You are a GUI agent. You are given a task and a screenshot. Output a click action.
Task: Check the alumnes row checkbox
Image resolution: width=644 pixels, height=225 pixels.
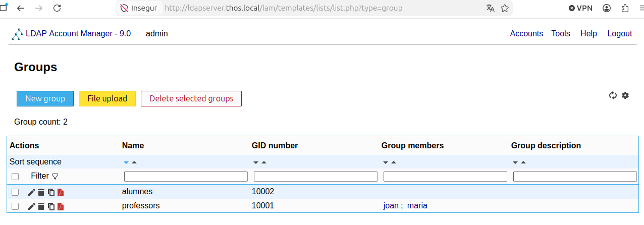(15, 192)
